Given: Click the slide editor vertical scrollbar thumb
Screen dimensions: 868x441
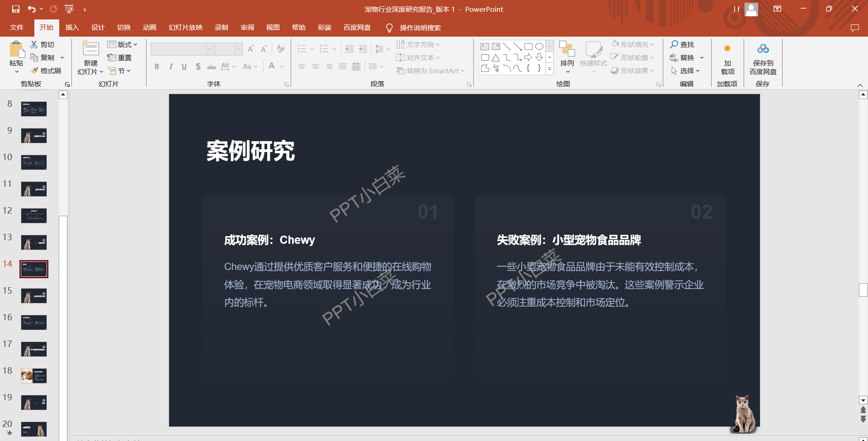Looking at the screenshot, I should [863, 289].
